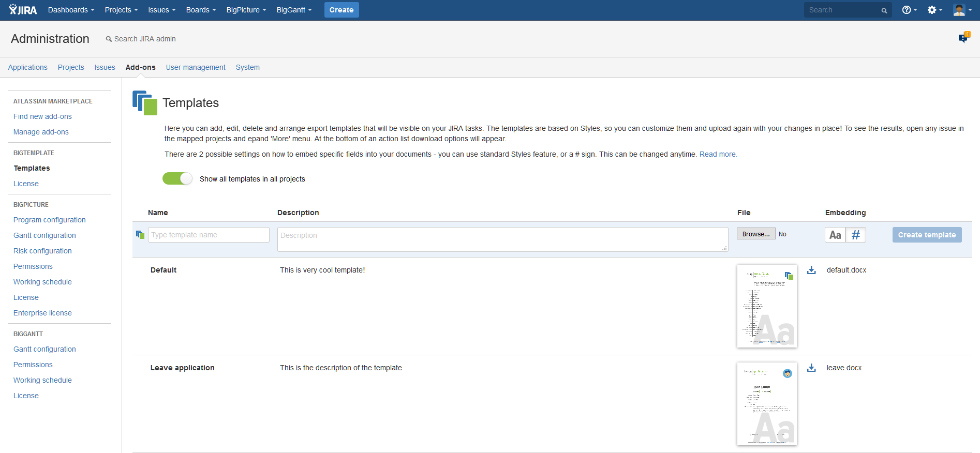Open BigGantt Working schedule link
Screen dimensions: 980x453
coord(42,380)
